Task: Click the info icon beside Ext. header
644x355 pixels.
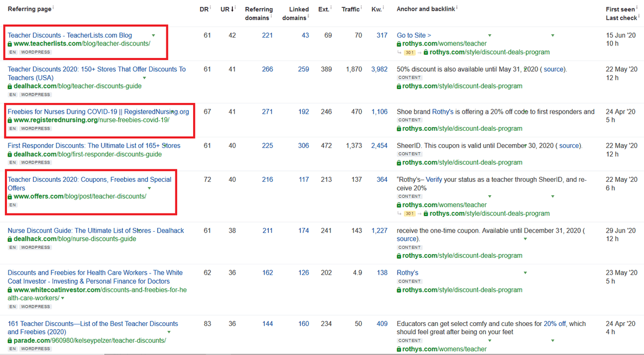Action: [331, 7]
